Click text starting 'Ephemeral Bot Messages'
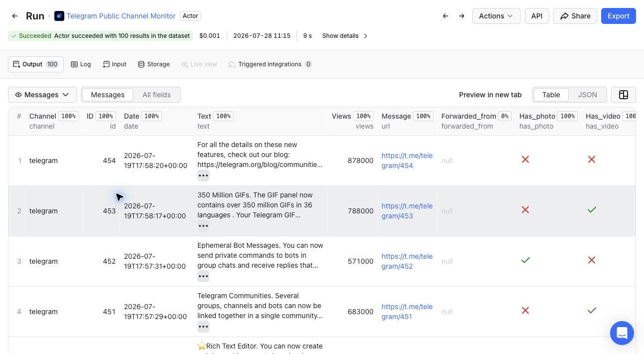 click(x=260, y=255)
